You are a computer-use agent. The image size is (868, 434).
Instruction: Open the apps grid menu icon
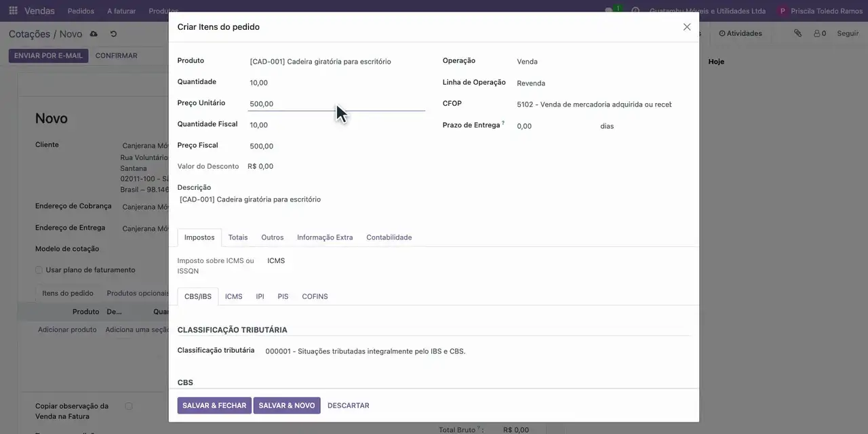pos(13,11)
